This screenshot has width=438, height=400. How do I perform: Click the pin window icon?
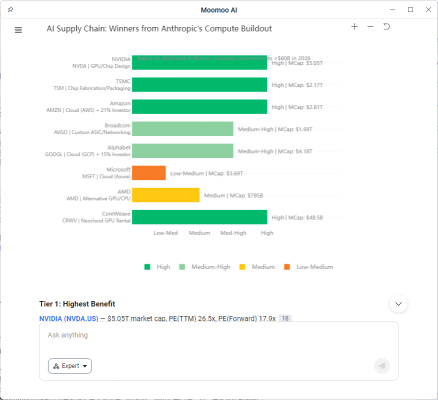coord(10,10)
